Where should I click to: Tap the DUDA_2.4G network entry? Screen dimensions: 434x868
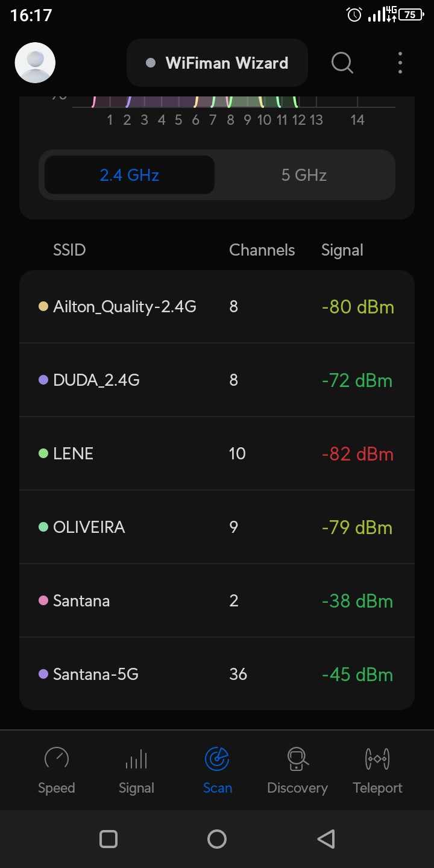[217, 380]
